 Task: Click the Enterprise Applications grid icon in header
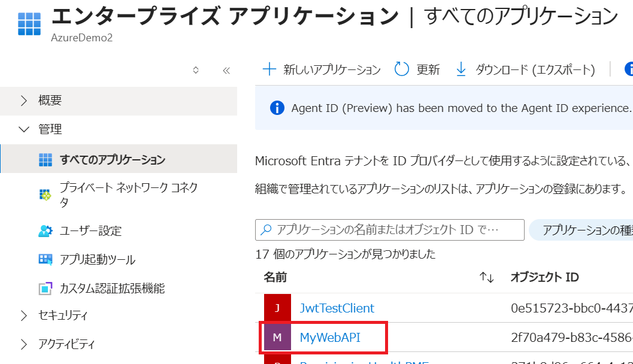pyautogui.click(x=29, y=24)
